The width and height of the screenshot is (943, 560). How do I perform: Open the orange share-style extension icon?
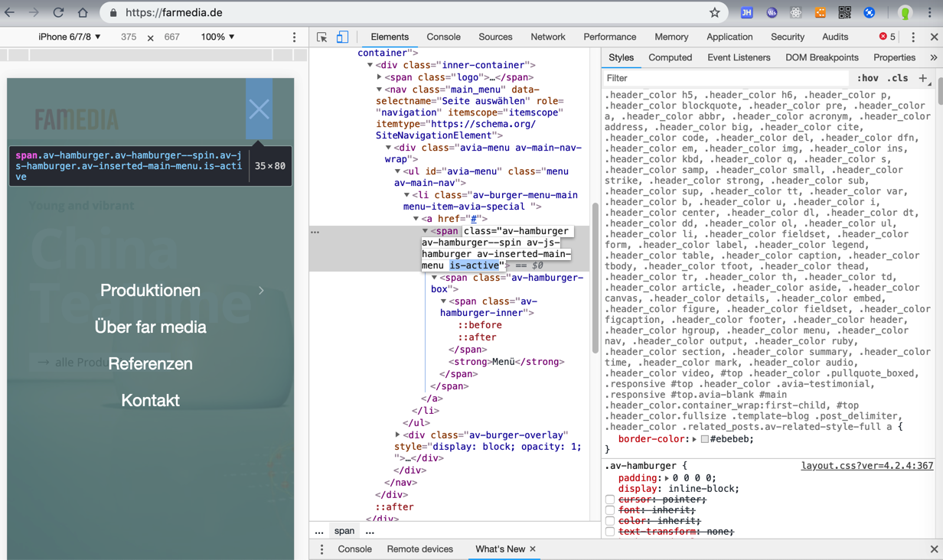pyautogui.click(x=821, y=13)
